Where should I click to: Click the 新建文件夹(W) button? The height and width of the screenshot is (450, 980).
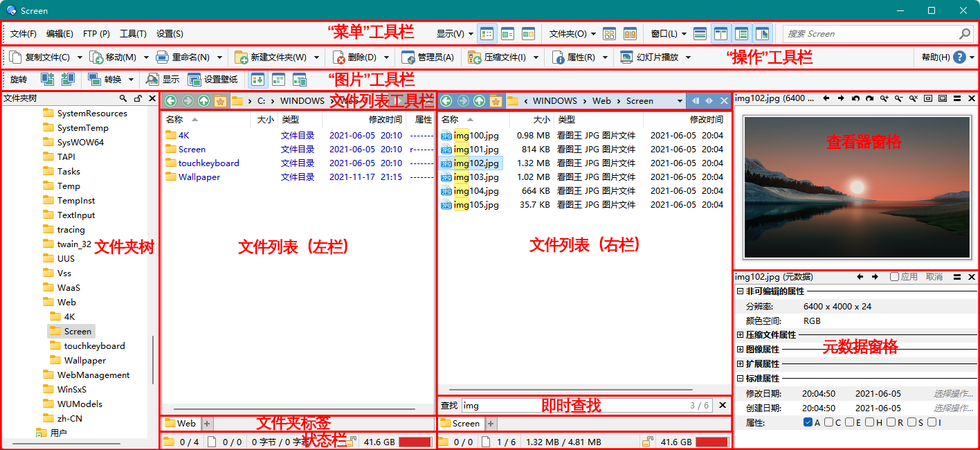point(271,57)
